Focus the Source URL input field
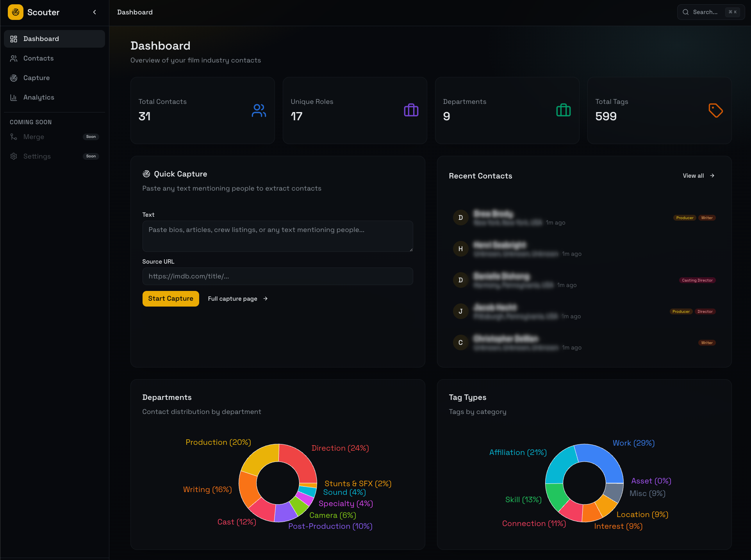The width and height of the screenshot is (751, 560). click(277, 276)
